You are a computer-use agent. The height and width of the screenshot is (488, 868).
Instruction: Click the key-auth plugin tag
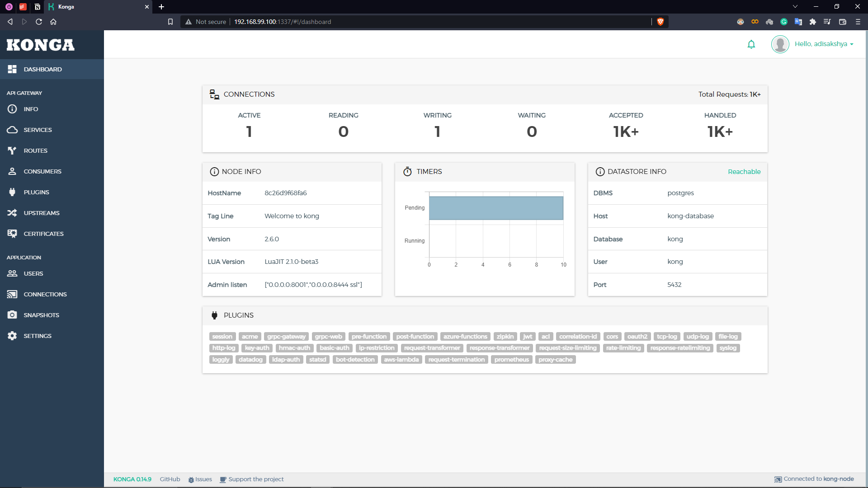pyautogui.click(x=257, y=348)
